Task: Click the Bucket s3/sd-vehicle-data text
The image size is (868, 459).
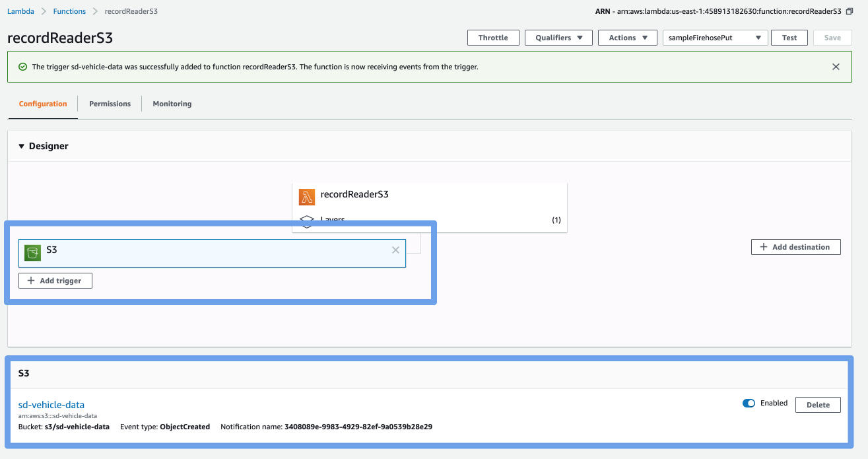Action: tap(64, 427)
